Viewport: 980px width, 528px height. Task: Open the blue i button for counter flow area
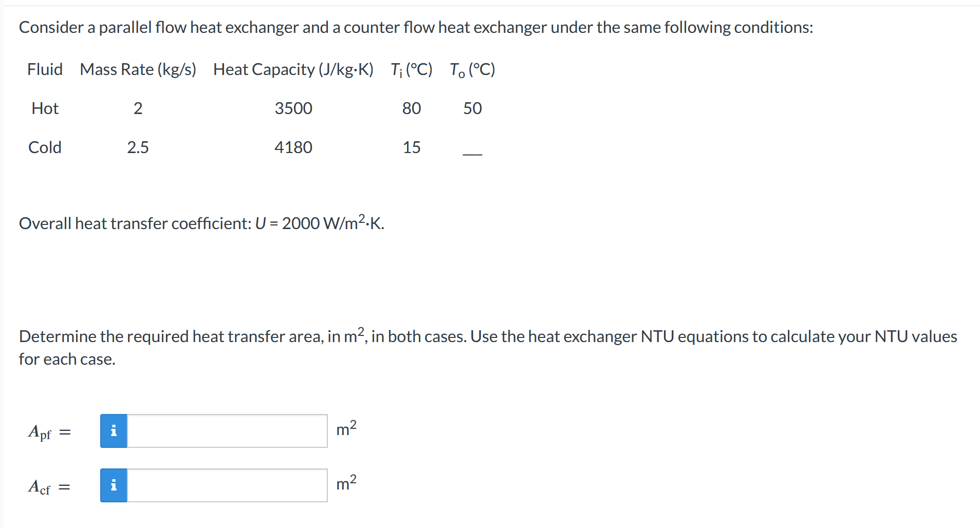pyautogui.click(x=114, y=485)
